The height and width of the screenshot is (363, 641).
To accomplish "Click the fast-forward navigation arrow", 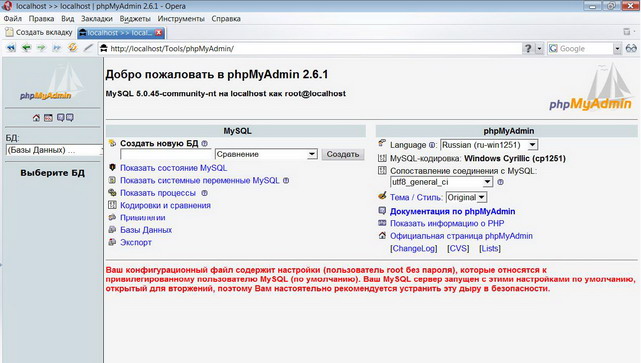I will click(x=57, y=48).
